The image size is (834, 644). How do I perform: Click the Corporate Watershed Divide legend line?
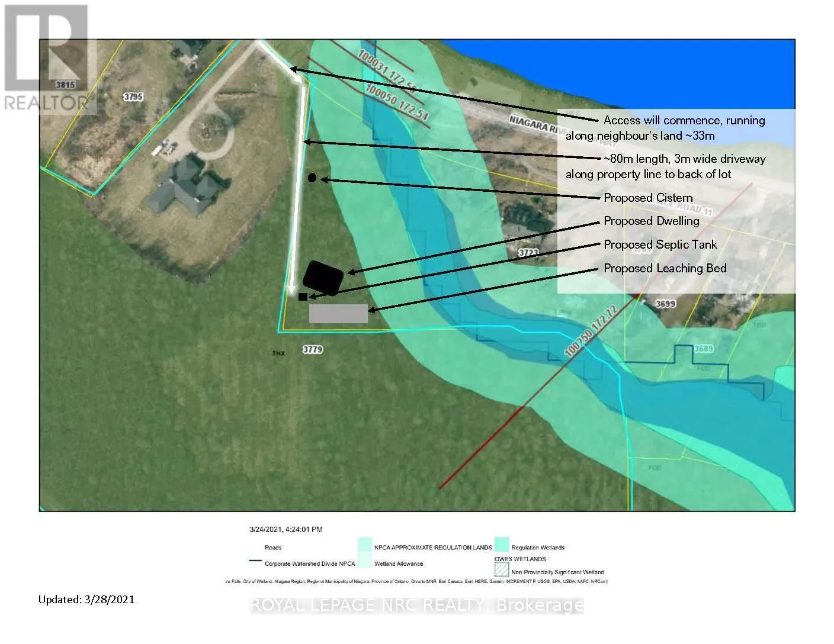pos(255,562)
